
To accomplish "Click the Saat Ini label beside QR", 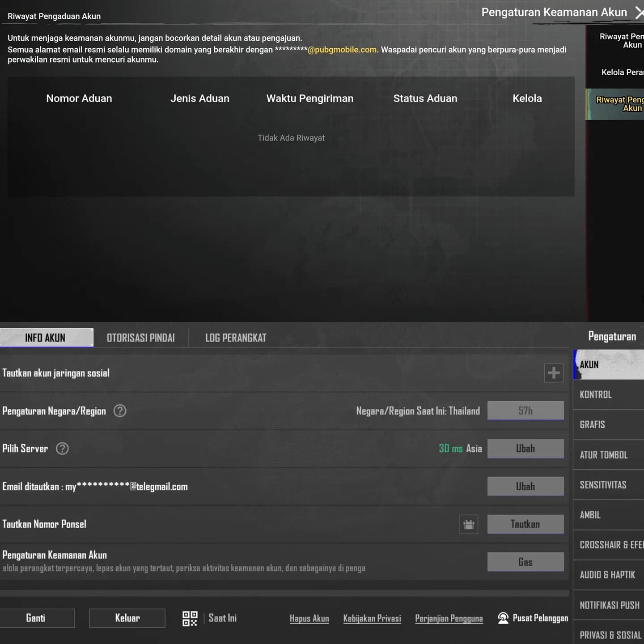I will coord(222,618).
